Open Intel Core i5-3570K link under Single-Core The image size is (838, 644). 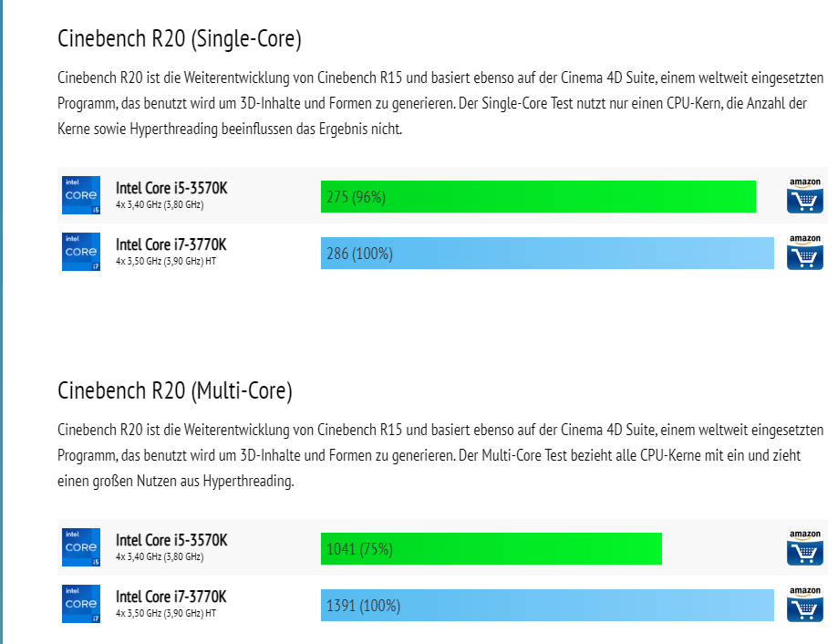point(171,188)
